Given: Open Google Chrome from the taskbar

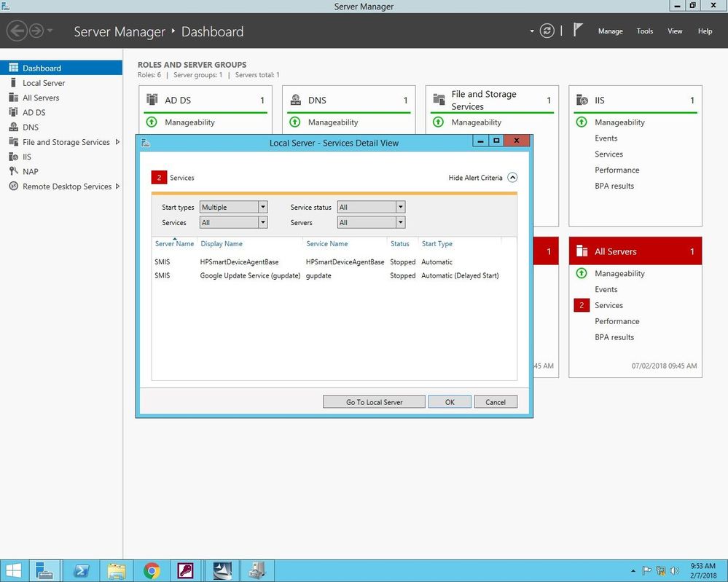Looking at the screenshot, I should (x=152, y=571).
